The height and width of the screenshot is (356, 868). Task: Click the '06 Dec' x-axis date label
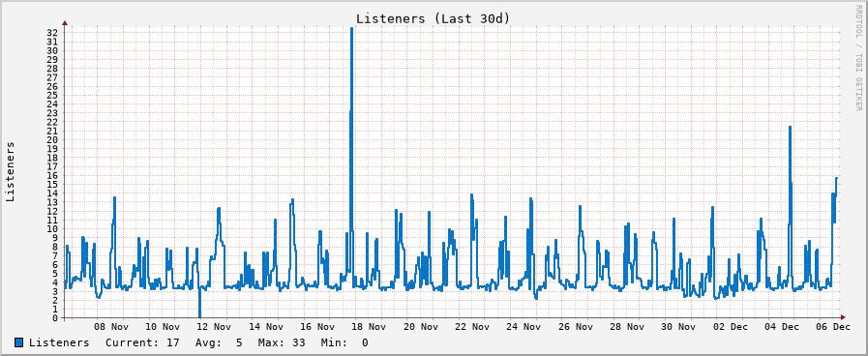click(x=834, y=327)
